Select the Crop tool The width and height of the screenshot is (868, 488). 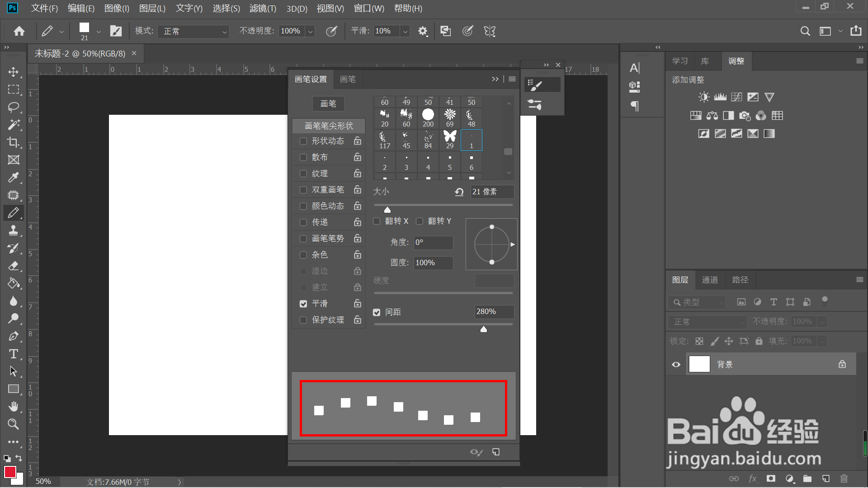tap(14, 142)
